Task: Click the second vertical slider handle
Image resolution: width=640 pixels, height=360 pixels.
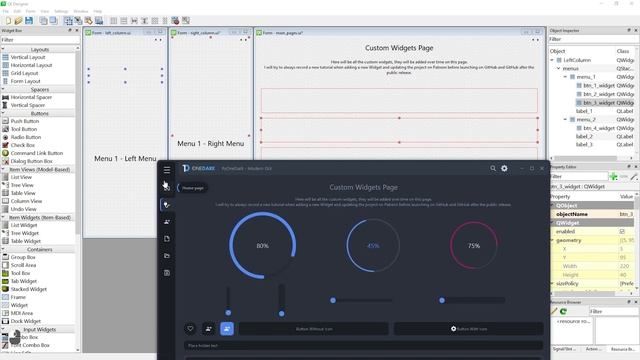Action: pos(282,313)
